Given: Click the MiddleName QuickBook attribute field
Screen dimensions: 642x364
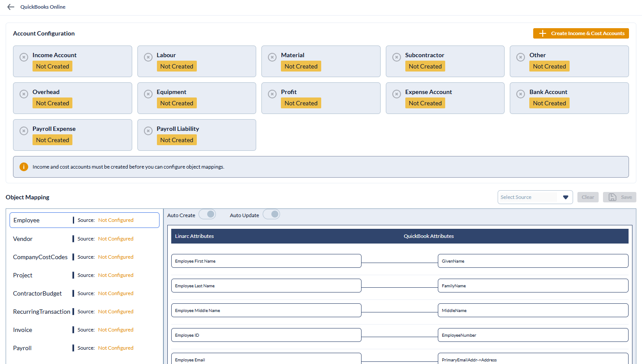Looking at the screenshot, I should (x=533, y=310).
